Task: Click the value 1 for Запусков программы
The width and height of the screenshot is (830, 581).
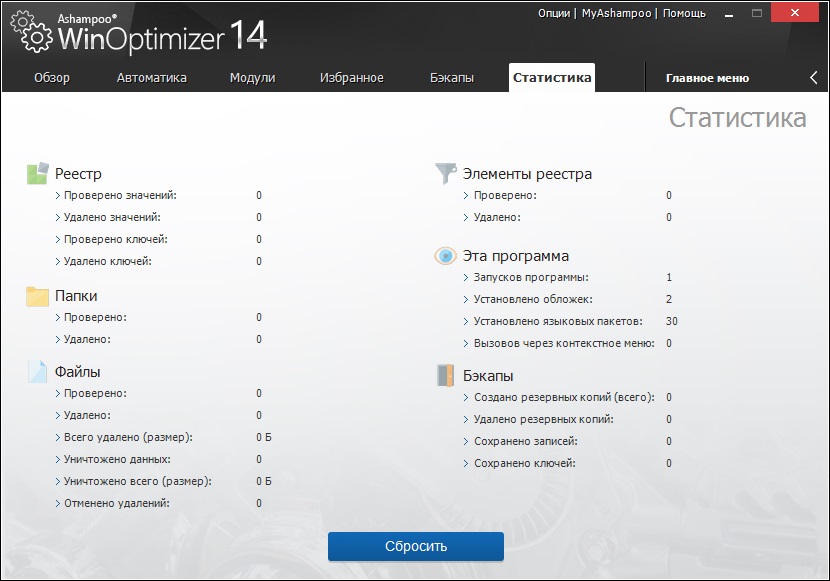Action: tap(669, 277)
